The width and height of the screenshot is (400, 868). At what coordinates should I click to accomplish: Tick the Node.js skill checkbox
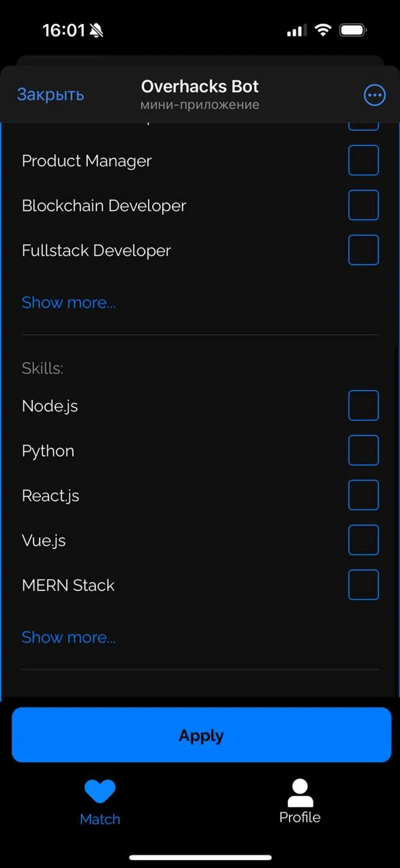363,406
